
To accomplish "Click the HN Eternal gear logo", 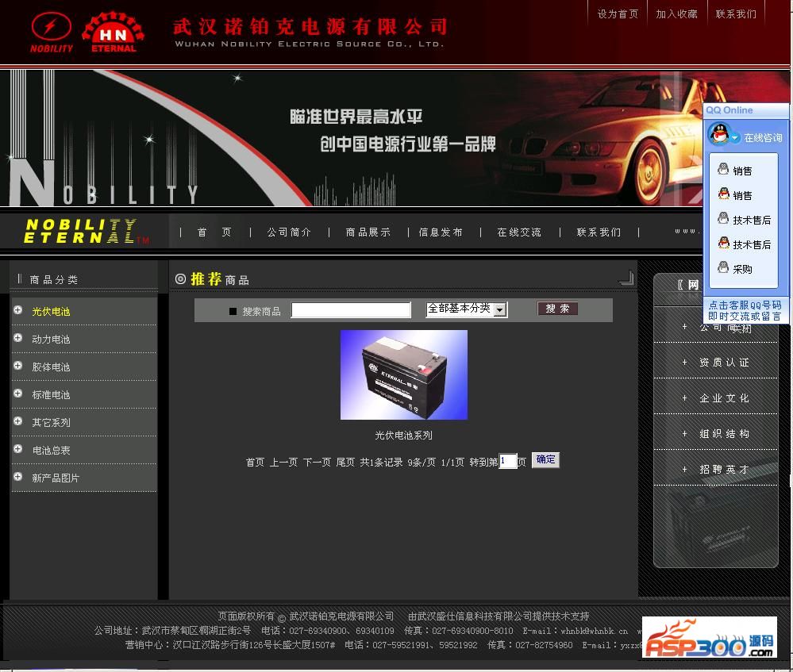I will (114, 33).
